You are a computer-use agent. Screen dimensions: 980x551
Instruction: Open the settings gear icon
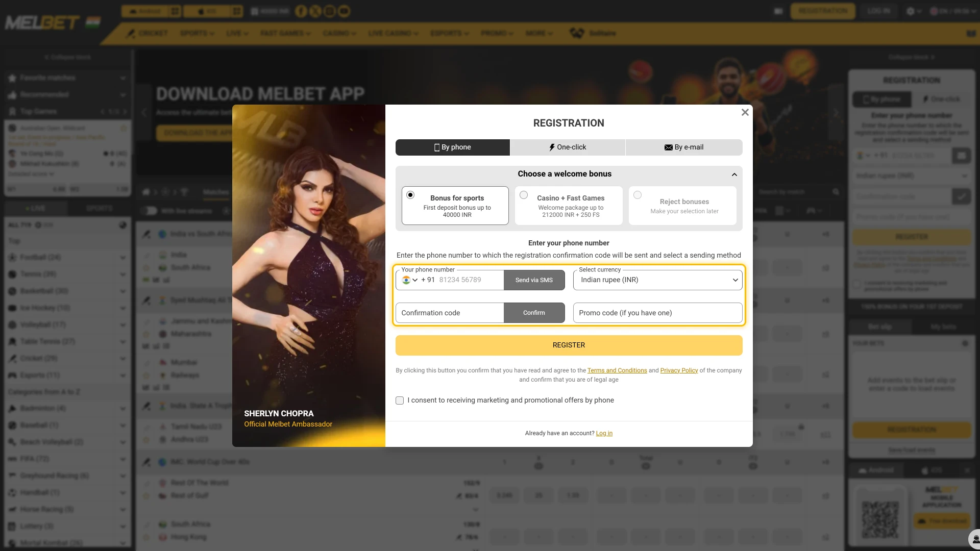click(x=911, y=11)
